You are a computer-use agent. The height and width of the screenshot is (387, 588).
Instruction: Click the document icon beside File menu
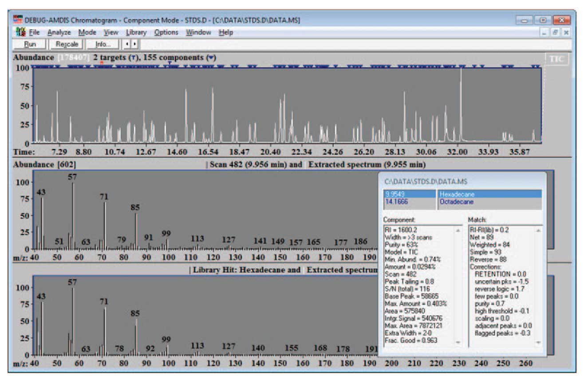pos(20,32)
